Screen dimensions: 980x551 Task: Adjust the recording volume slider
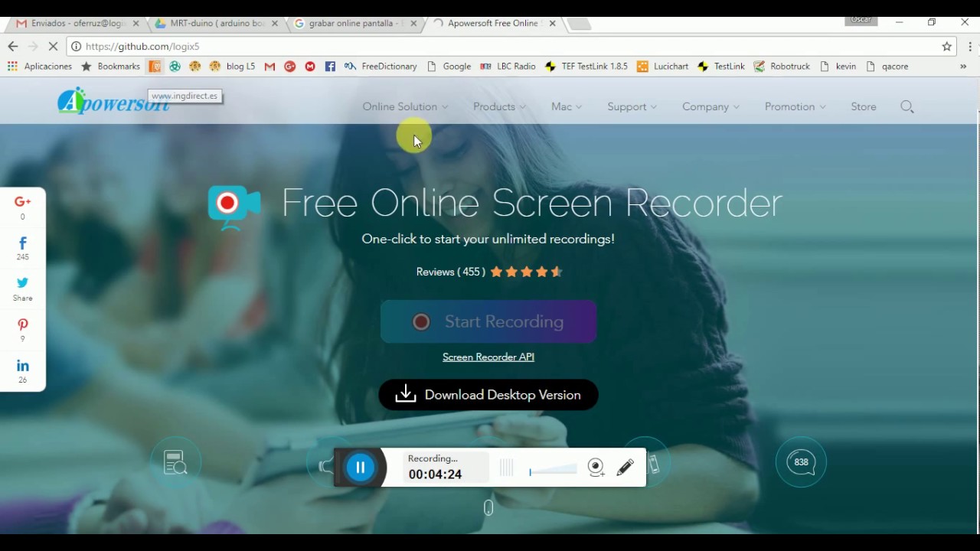(553, 469)
